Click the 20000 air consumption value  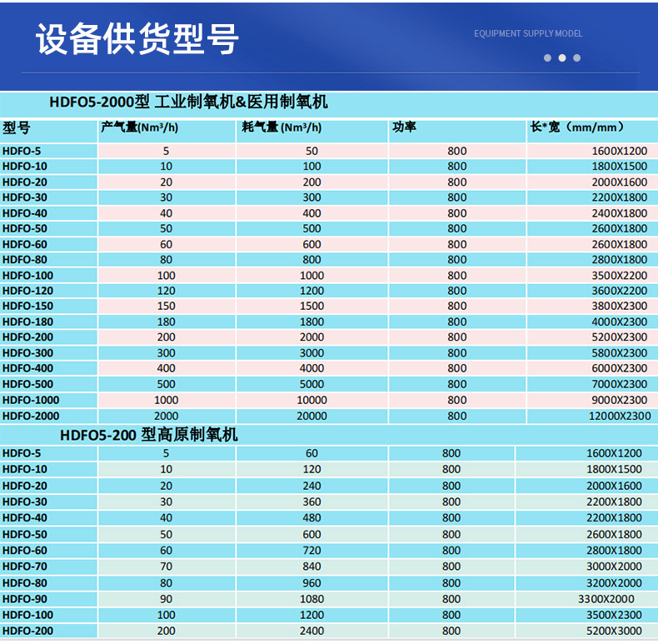(312, 416)
